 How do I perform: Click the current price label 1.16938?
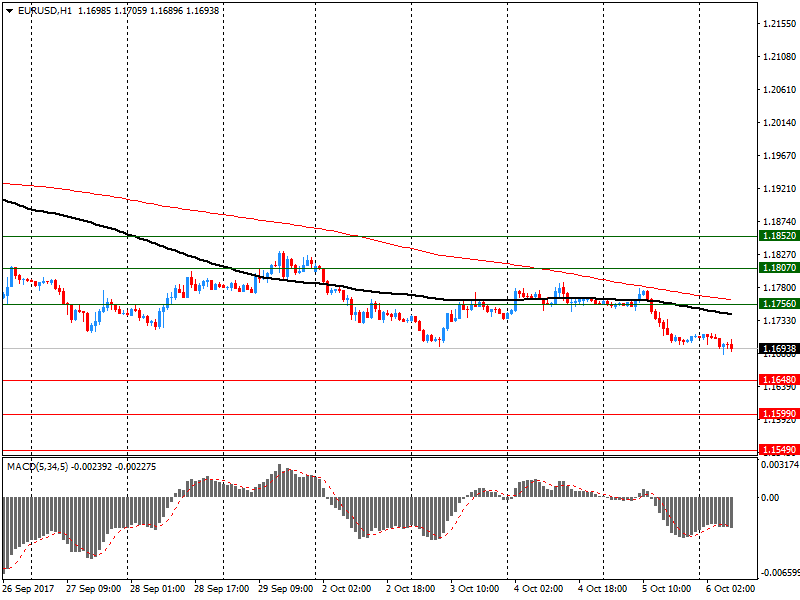[x=779, y=349]
